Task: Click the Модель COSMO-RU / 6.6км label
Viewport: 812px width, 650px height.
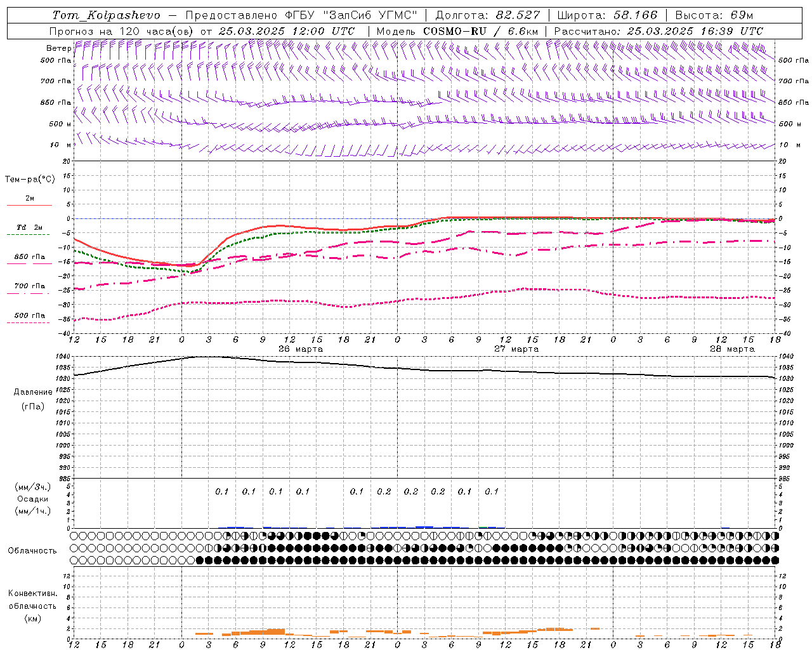Action: click(457, 31)
